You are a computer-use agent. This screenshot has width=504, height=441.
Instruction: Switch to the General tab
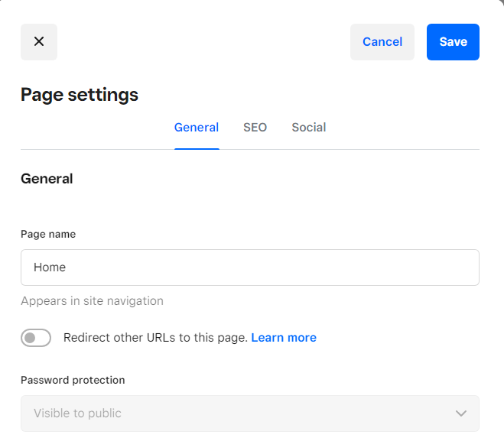(x=197, y=128)
